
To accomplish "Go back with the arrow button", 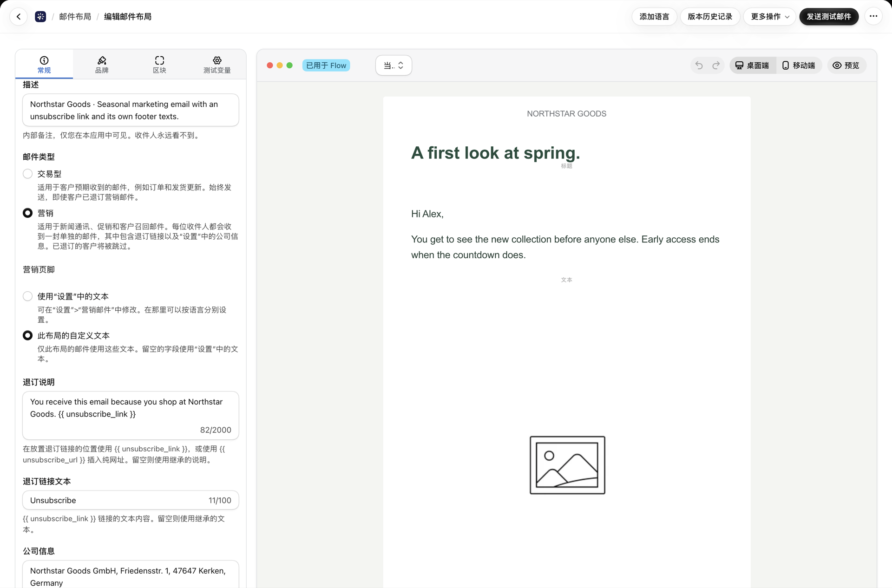I will (x=19, y=17).
